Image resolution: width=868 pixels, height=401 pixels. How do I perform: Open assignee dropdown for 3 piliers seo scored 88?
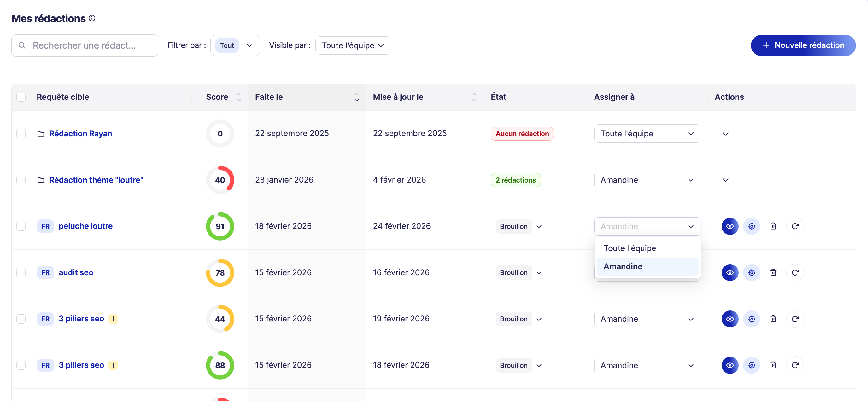pyautogui.click(x=647, y=365)
